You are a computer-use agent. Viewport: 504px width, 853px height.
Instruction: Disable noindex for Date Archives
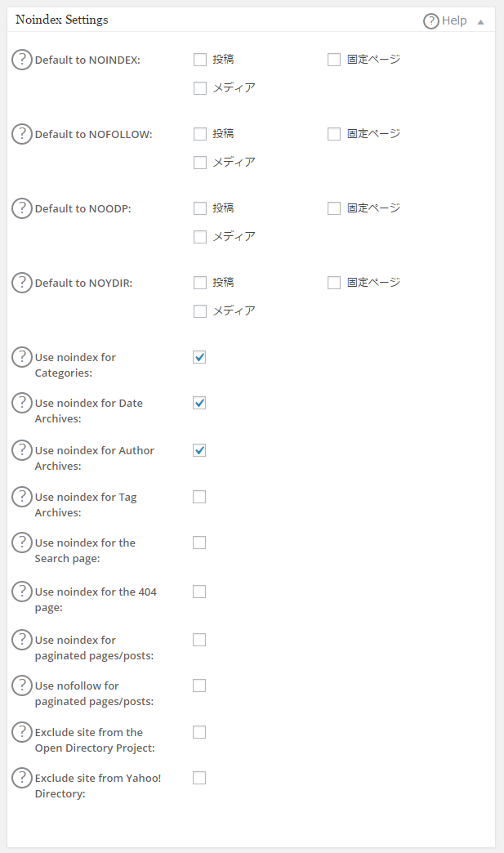pyautogui.click(x=199, y=403)
